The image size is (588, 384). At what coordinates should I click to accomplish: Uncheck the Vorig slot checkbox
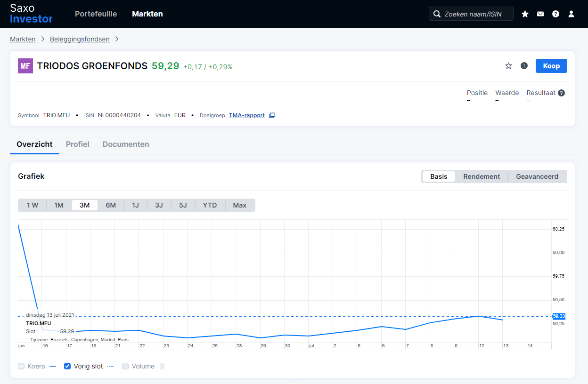[x=67, y=366]
